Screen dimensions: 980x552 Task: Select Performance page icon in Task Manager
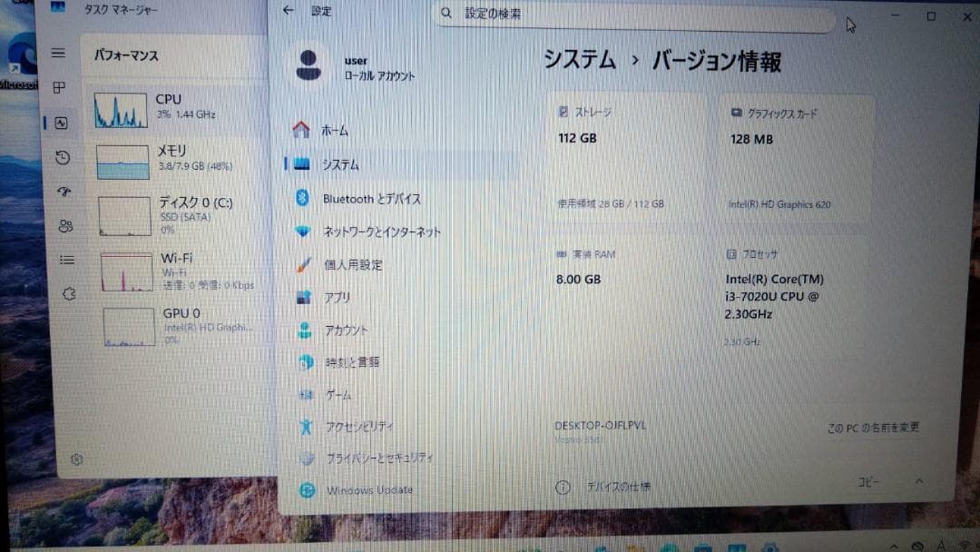coord(61,123)
